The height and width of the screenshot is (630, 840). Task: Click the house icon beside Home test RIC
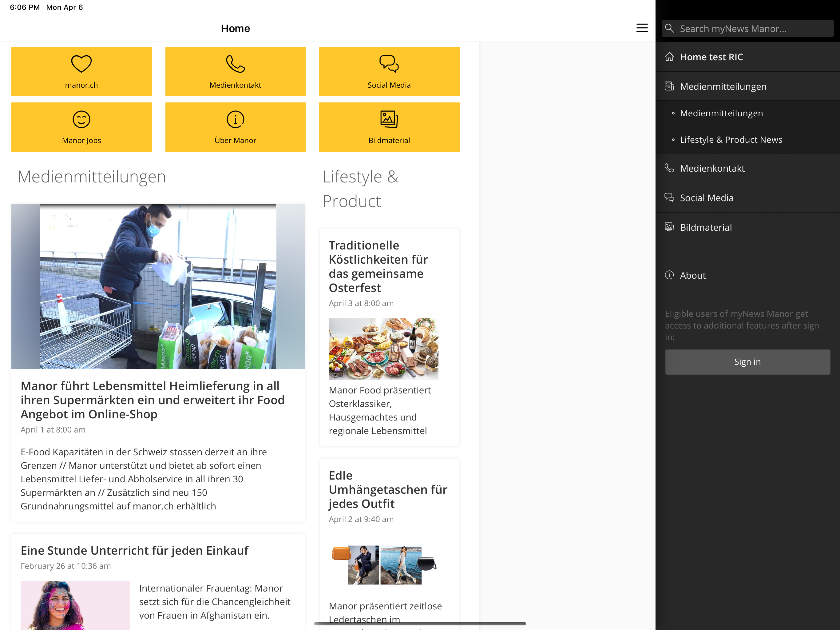(x=669, y=57)
